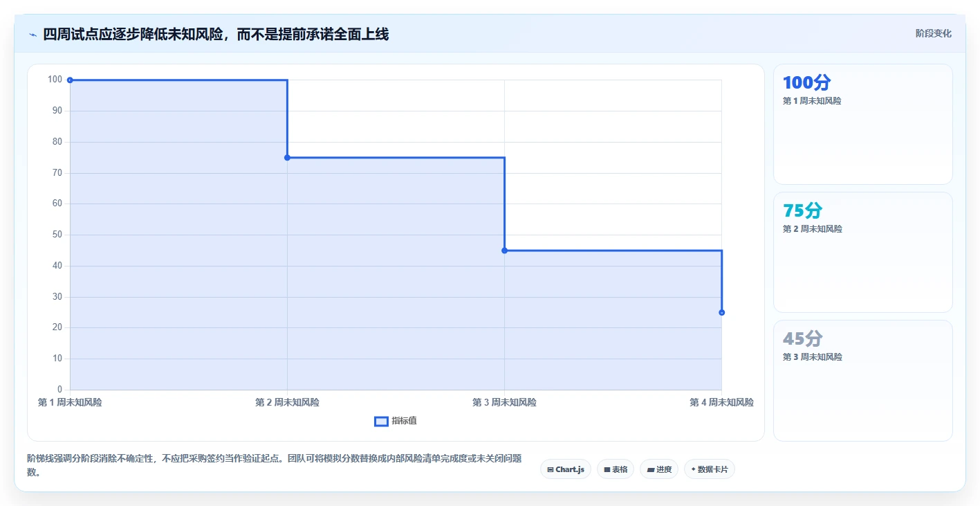Click the y-axis label 50
This screenshot has height=506, width=980.
[x=57, y=235]
